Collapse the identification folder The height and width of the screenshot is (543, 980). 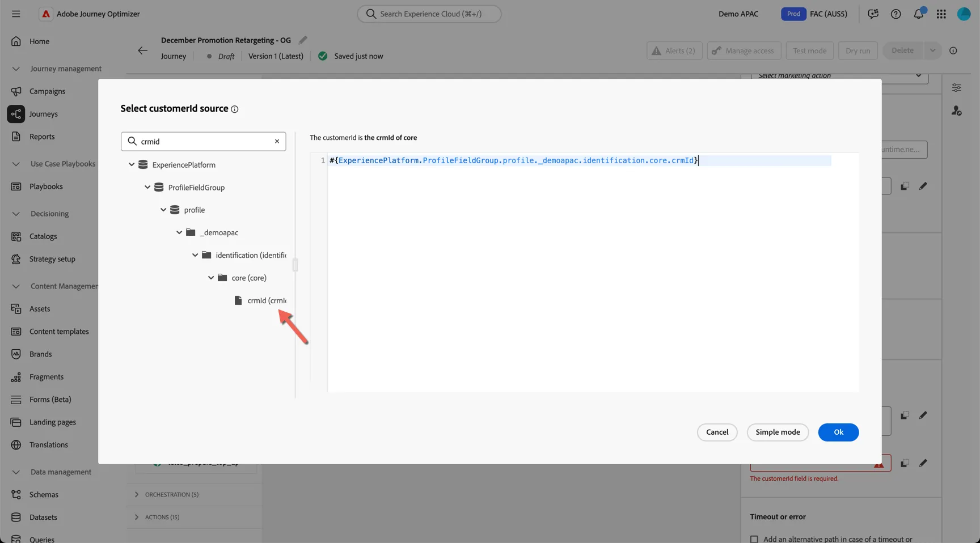195,256
